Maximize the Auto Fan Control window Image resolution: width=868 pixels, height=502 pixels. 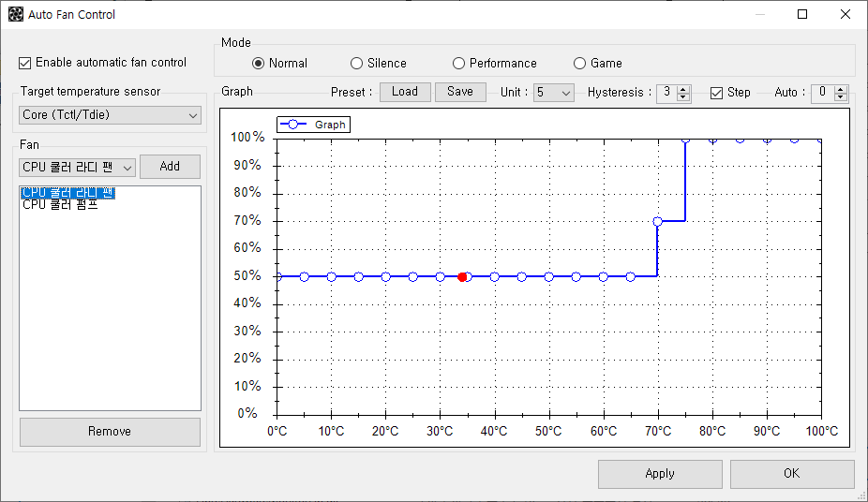(x=802, y=14)
